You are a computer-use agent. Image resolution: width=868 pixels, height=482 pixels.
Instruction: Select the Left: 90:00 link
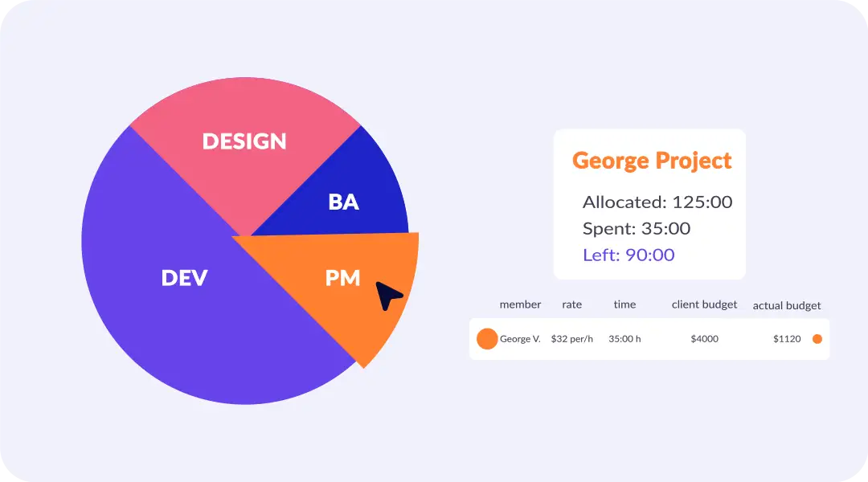tap(628, 255)
